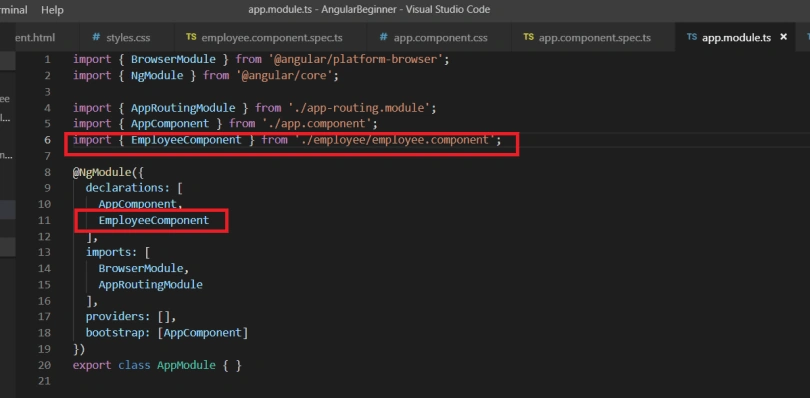Viewport: 810px width, 398px height.
Task: Click 'AppRoutingModule' on line 15
Action: coord(151,284)
